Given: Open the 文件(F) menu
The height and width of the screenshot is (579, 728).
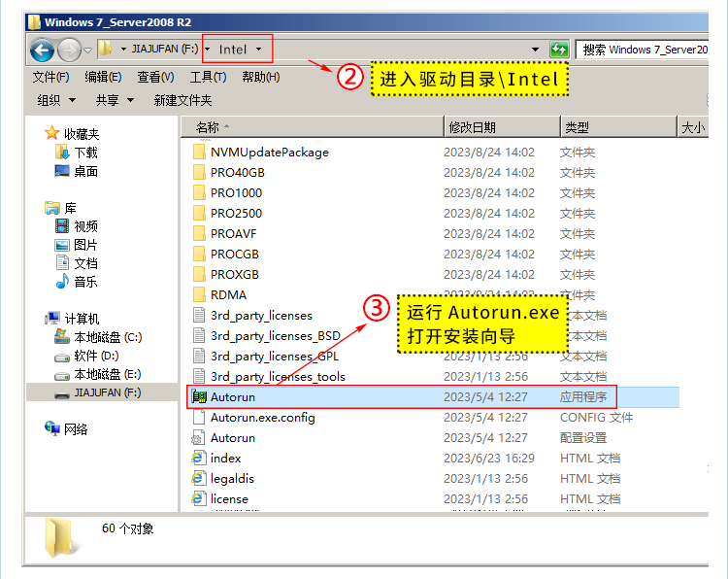Looking at the screenshot, I should (x=50, y=77).
